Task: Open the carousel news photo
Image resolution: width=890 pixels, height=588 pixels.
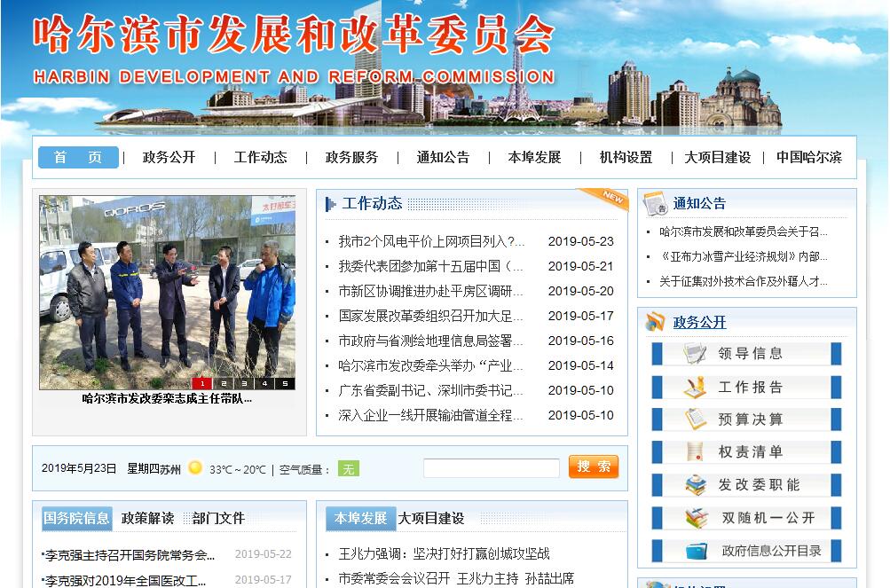Action: 168,293
